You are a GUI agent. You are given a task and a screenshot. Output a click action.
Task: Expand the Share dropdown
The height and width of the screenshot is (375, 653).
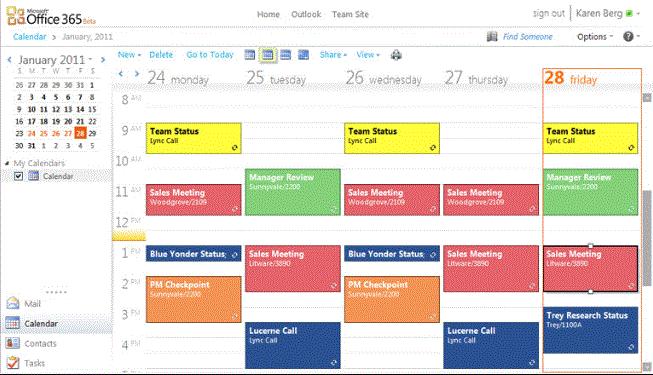(333, 55)
